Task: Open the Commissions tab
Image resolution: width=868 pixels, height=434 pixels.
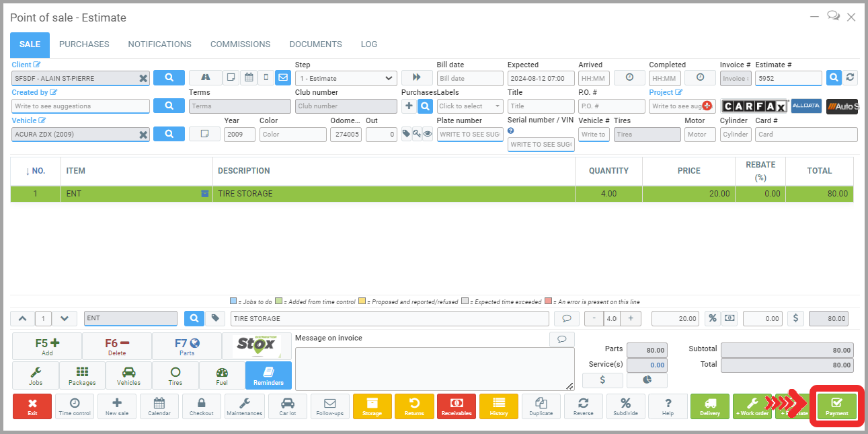Action: [x=240, y=44]
